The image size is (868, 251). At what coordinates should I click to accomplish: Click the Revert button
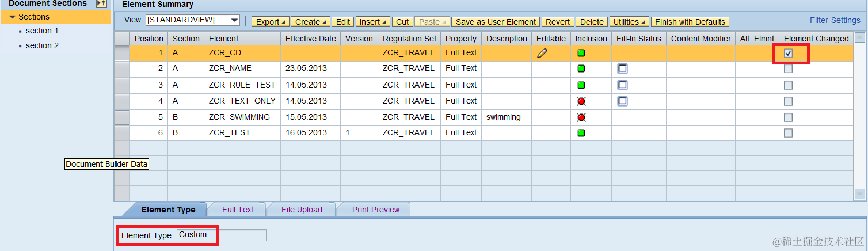tap(558, 22)
